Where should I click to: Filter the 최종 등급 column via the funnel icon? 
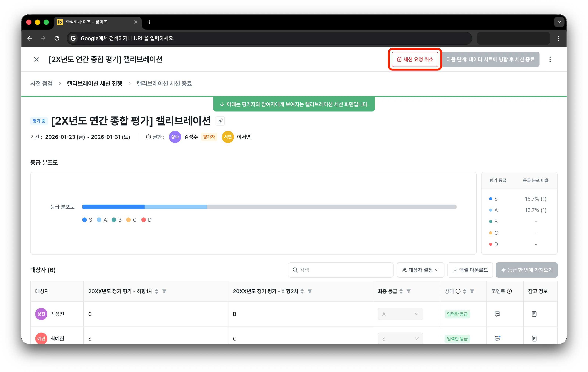tap(409, 291)
